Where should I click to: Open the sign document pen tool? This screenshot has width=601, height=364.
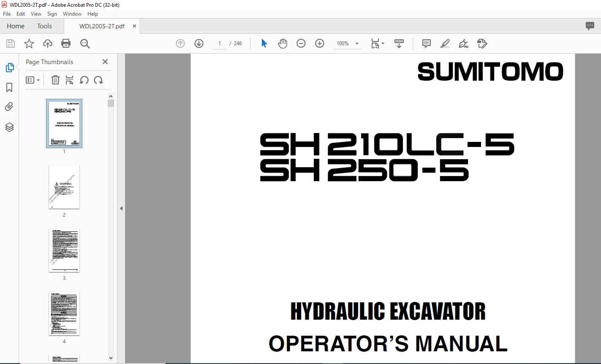463,43
